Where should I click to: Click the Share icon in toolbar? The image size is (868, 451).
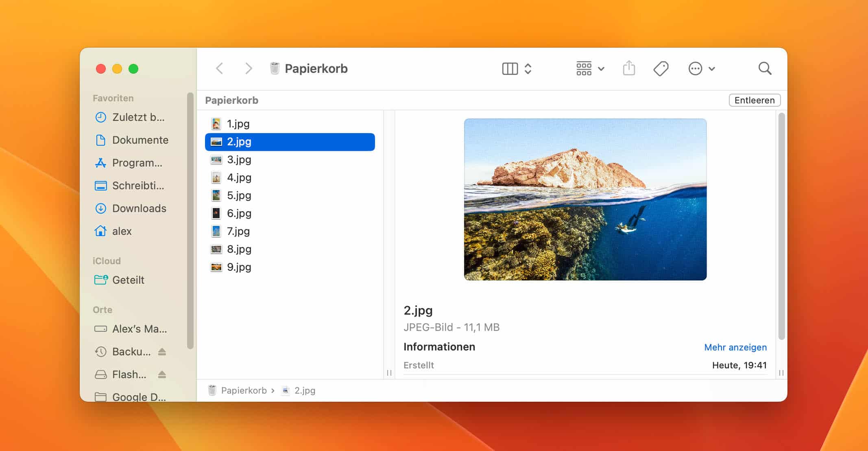click(629, 68)
